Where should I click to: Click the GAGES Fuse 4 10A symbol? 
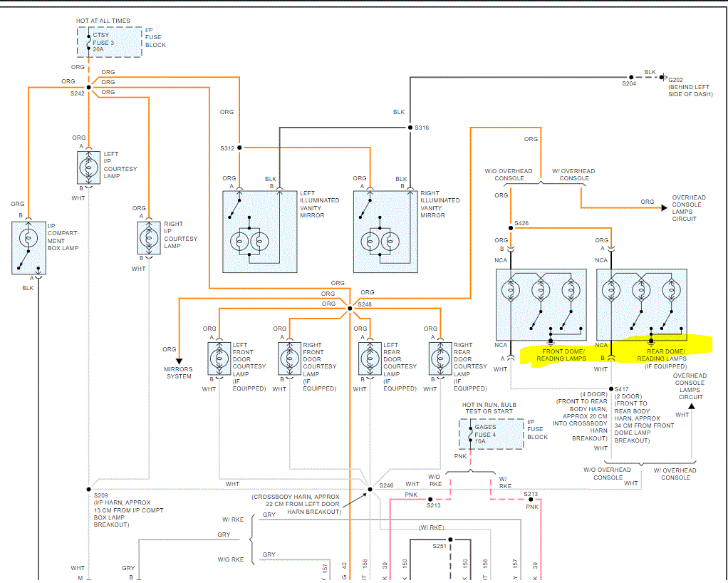click(x=491, y=434)
